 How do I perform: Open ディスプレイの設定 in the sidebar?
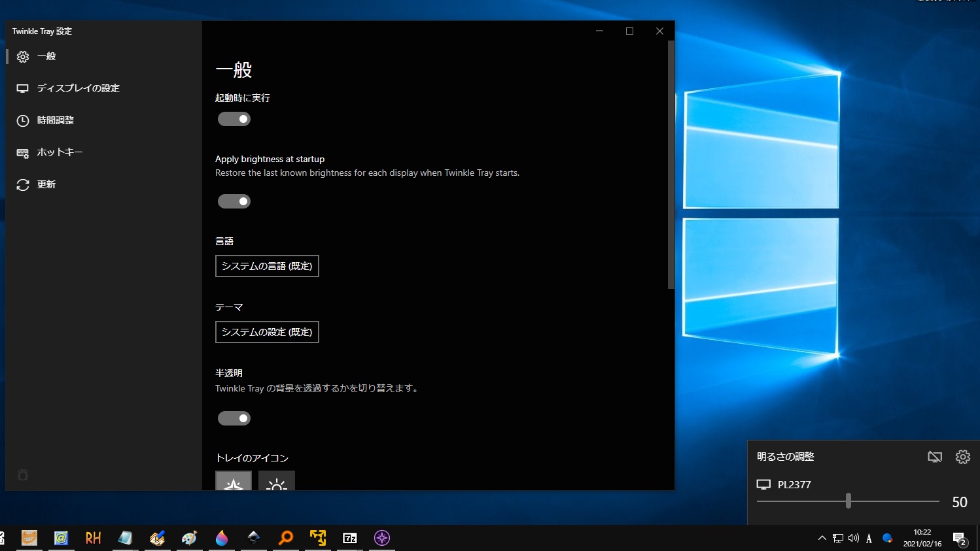[x=103, y=88]
